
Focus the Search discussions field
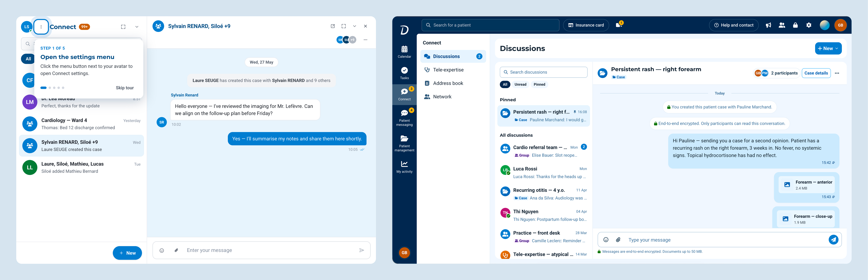point(543,72)
